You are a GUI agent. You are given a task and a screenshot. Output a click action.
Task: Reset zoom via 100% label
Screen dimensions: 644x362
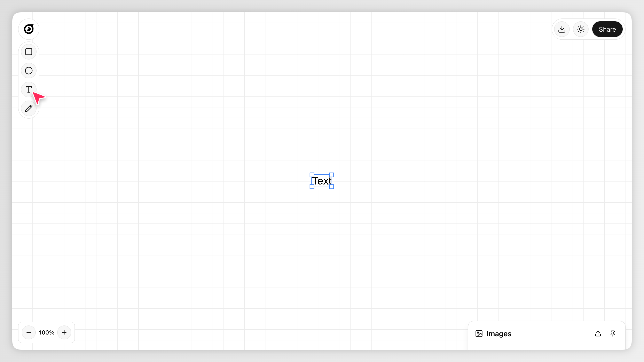point(47,332)
